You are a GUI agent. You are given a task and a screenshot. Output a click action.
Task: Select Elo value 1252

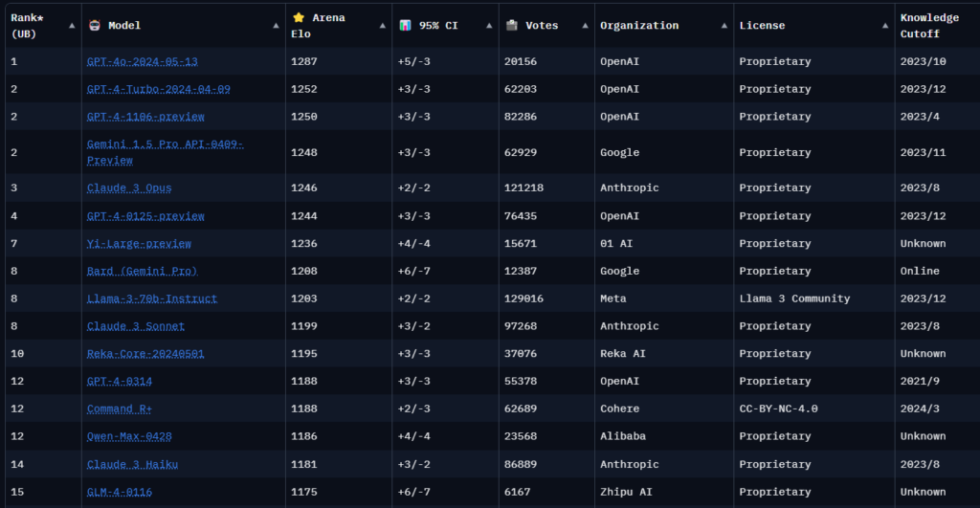click(x=303, y=89)
